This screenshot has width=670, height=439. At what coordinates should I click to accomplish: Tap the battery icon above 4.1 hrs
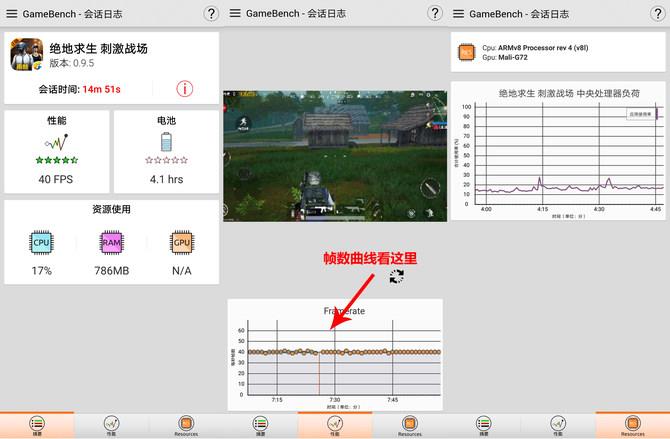point(166,141)
